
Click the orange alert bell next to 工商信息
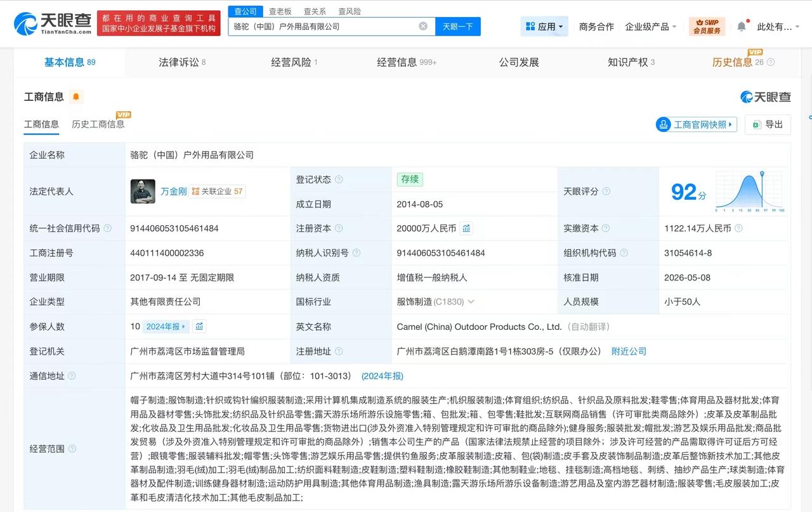[x=76, y=96]
